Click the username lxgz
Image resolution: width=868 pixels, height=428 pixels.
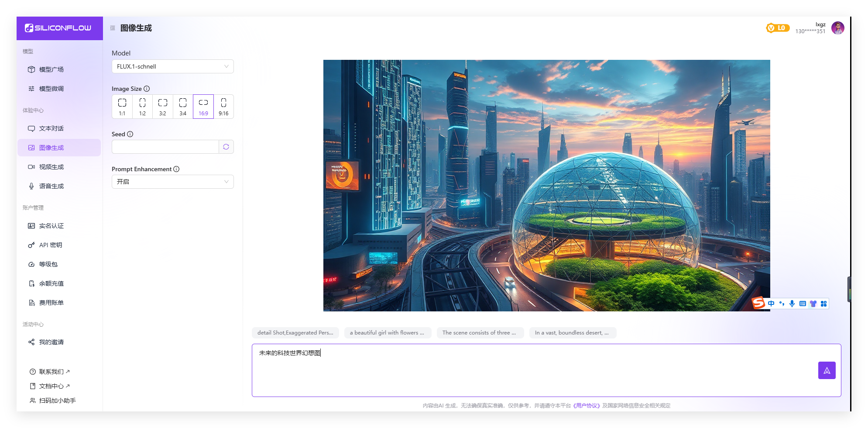(x=820, y=24)
